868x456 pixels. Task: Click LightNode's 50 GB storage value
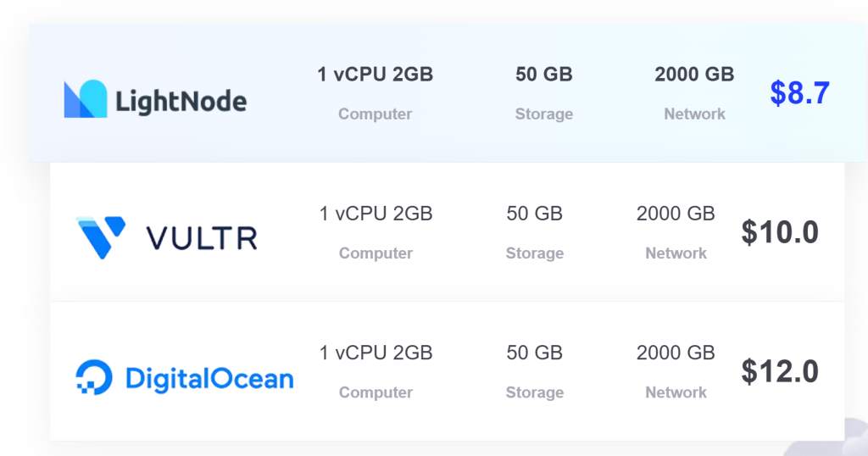click(x=544, y=74)
